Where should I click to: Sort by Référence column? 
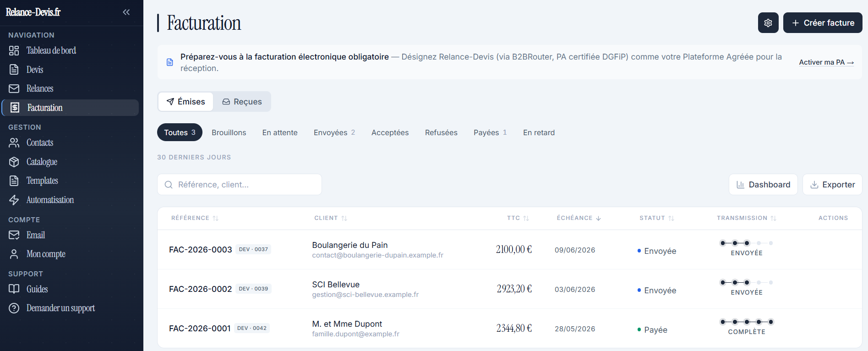[195, 218]
